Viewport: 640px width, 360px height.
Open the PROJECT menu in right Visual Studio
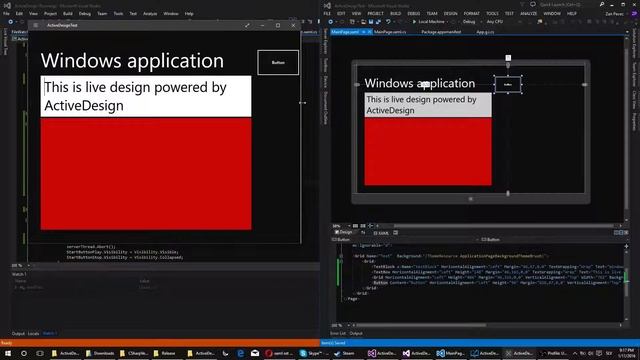(376, 13)
